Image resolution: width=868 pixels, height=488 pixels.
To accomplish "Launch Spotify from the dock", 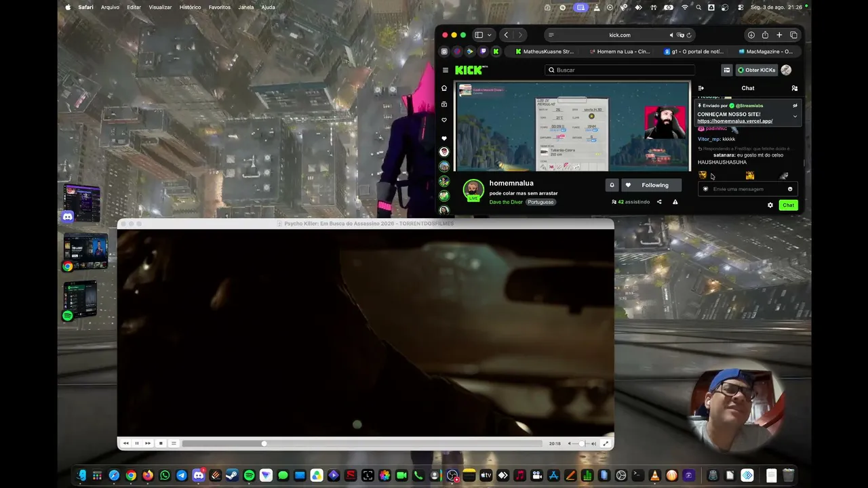I will (x=249, y=475).
